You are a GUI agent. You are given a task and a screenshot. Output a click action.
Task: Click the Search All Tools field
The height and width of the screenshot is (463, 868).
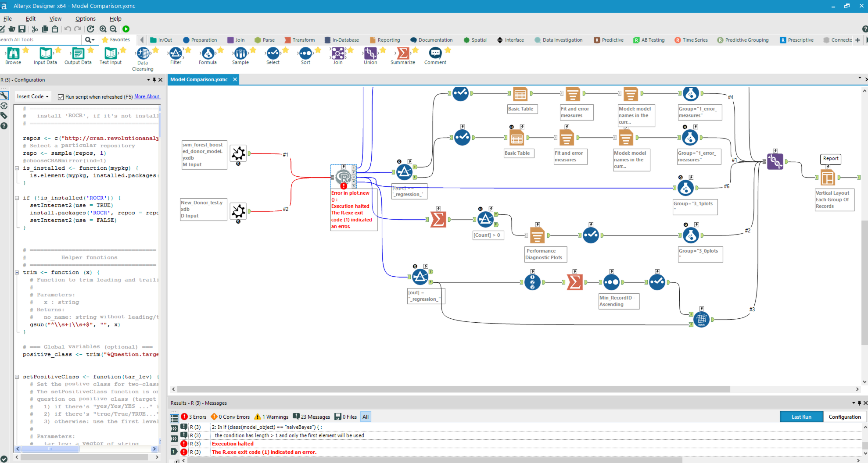[40, 39]
